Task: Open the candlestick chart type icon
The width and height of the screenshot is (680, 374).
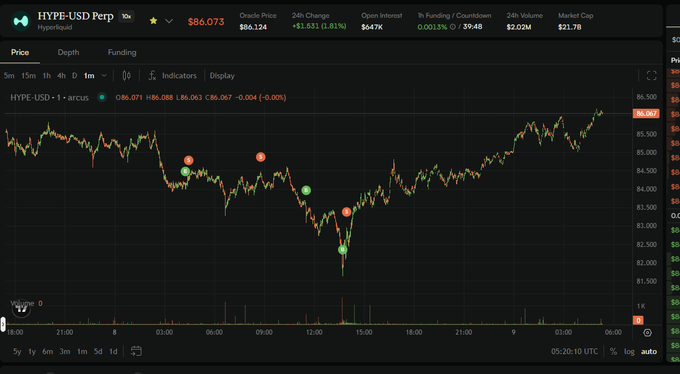Action: tap(127, 75)
